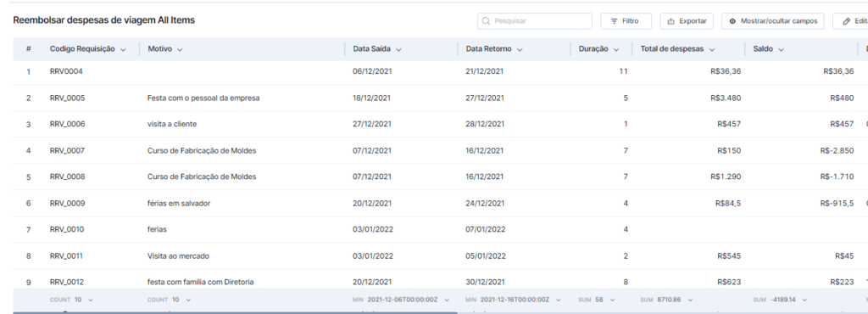
Task: Open the SUM 8710.86 aggregate dropdown
Action: 690,300
